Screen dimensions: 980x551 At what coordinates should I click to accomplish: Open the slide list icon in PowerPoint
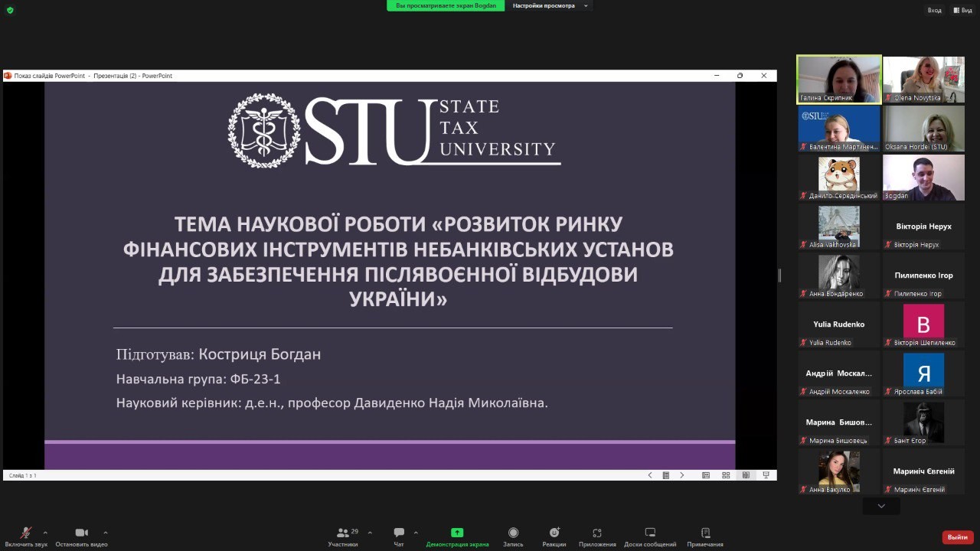pos(666,475)
